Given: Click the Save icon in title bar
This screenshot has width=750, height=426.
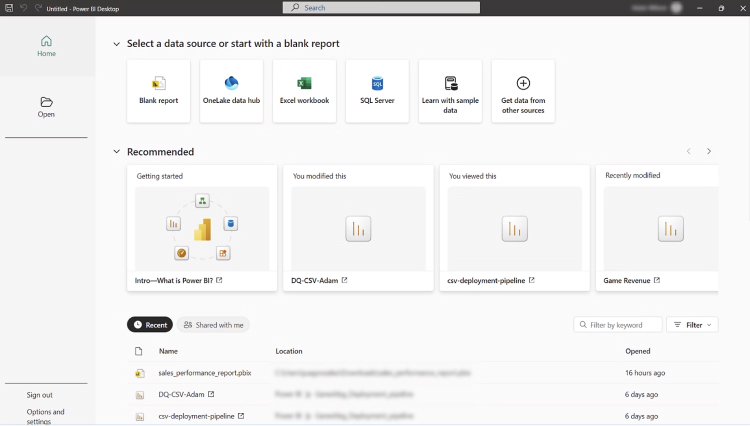Looking at the screenshot, I should (x=9, y=8).
